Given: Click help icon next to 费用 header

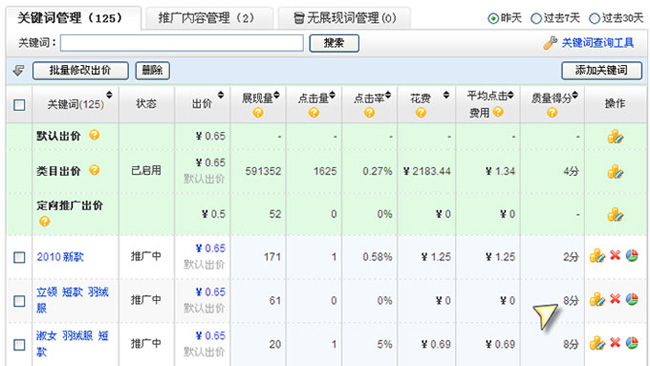Looking at the screenshot, I should coord(498,111).
